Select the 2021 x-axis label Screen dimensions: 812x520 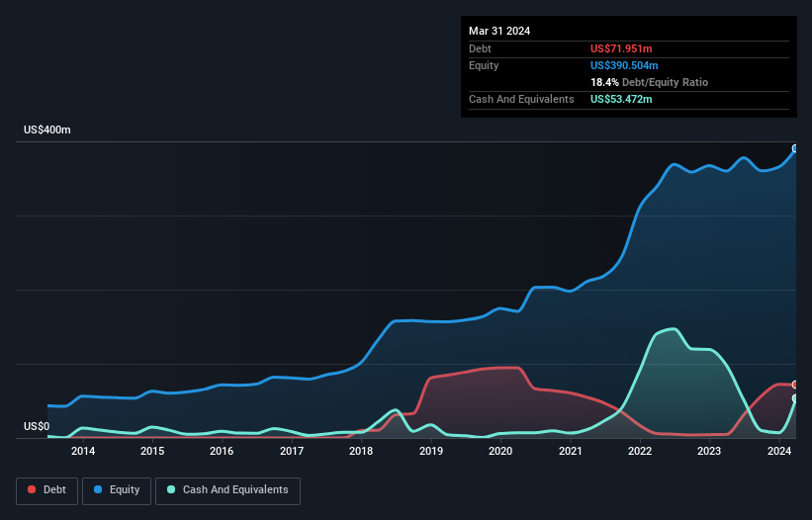pos(570,451)
